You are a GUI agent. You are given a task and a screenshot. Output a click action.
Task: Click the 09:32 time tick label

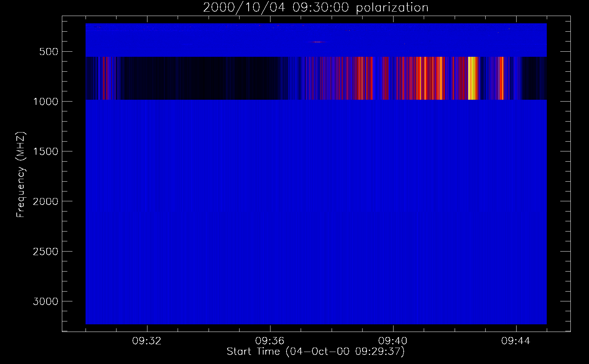coord(147,341)
